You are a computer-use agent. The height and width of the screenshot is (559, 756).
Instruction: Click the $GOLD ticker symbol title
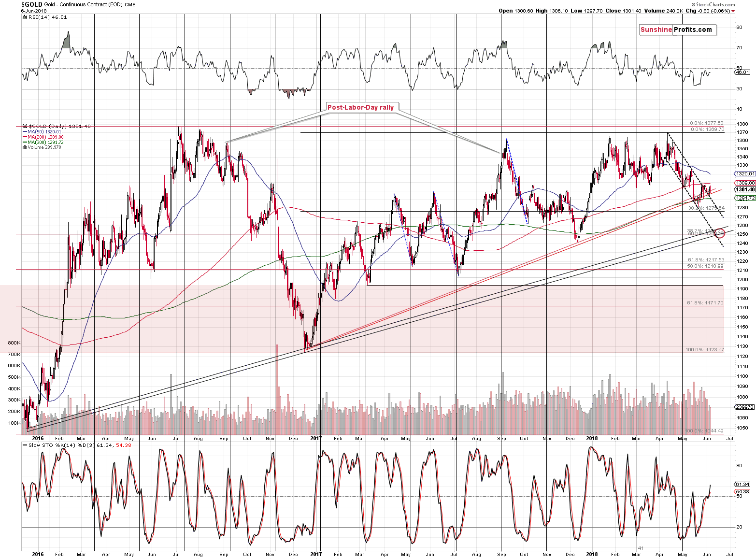pos(31,4)
